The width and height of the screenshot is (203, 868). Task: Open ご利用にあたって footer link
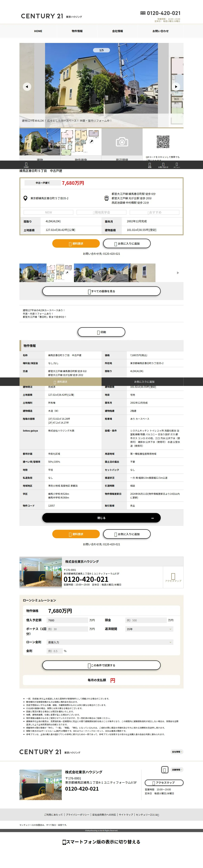point(53,814)
